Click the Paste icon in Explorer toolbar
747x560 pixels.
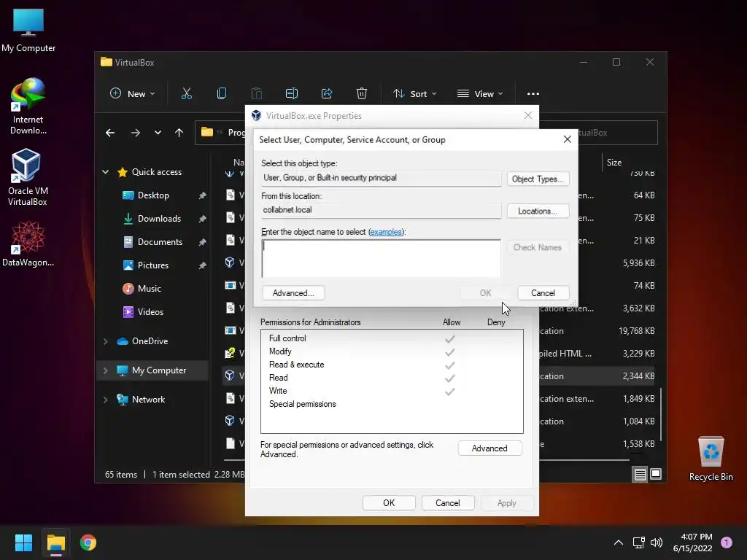[257, 94]
